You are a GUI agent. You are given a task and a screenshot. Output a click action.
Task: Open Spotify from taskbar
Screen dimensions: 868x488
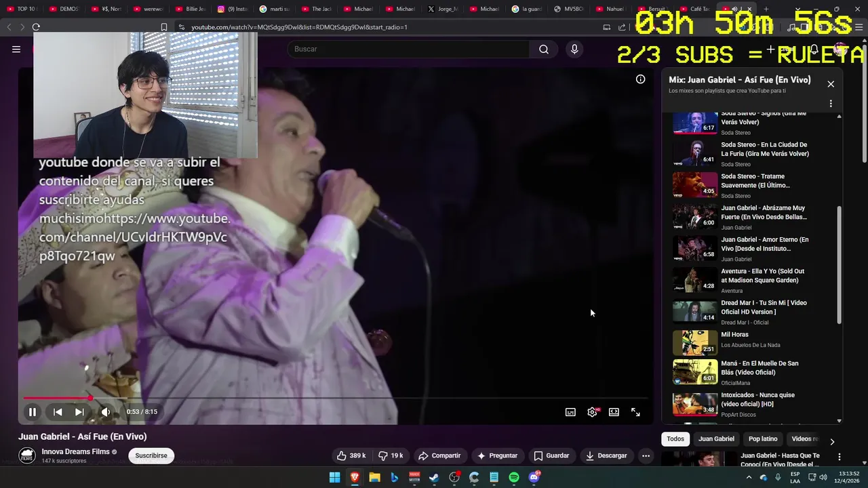(514, 477)
